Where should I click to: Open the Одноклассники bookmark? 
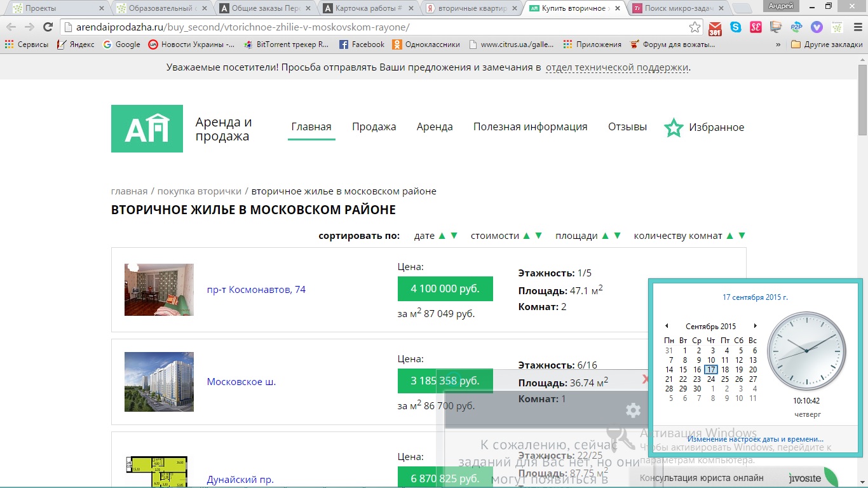[x=426, y=44]
